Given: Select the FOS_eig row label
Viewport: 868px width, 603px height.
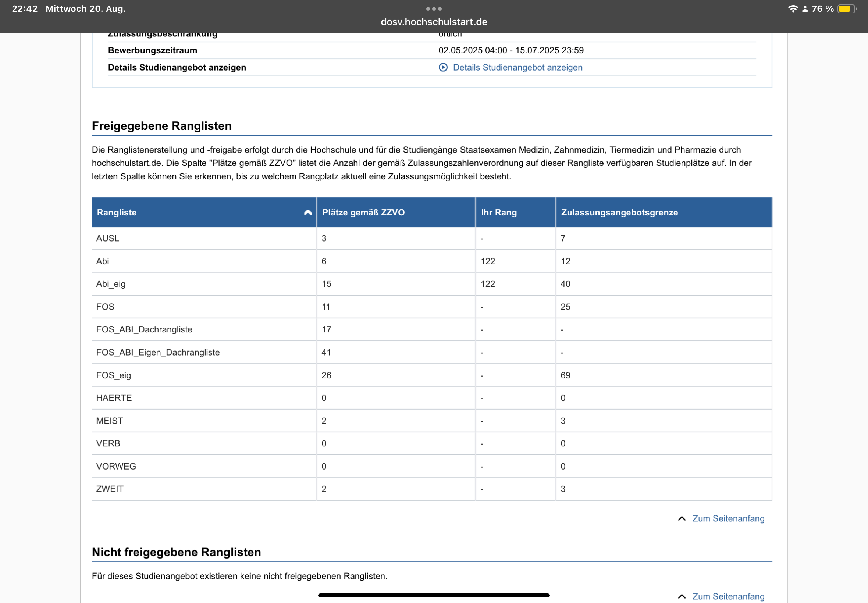Looking at the screenshot, I should (x=113, y=375).
